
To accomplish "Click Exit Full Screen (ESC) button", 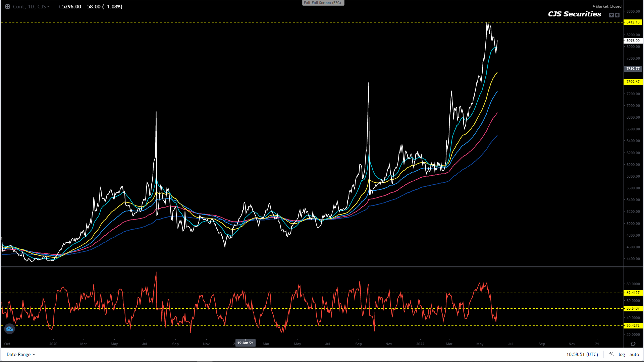I will (x=323, y=3).
